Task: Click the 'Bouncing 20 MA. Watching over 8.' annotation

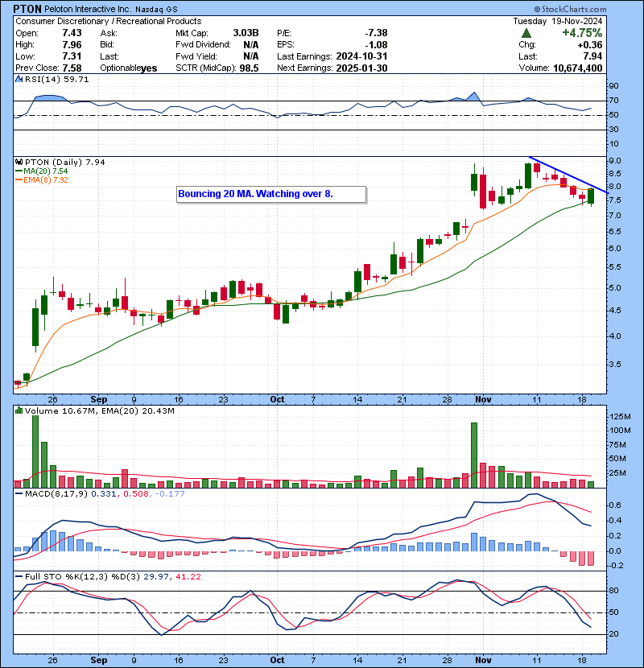Action: [271, 194]
